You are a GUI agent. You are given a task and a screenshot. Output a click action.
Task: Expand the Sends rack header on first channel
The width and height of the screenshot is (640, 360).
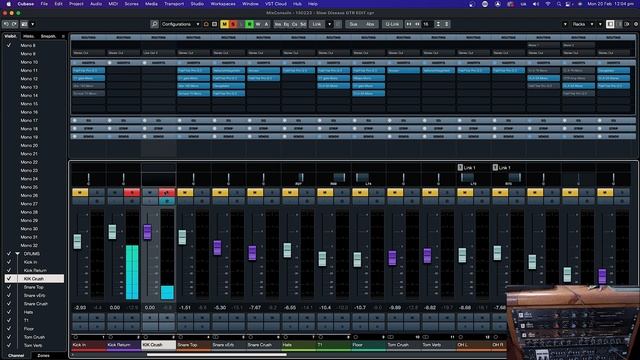tap(88, 136)
